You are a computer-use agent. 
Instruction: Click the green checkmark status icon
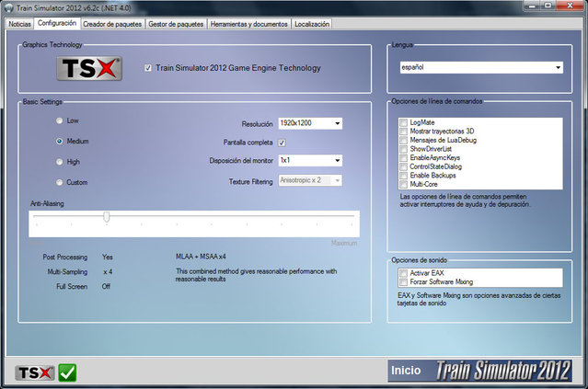(x=67, y=372)
